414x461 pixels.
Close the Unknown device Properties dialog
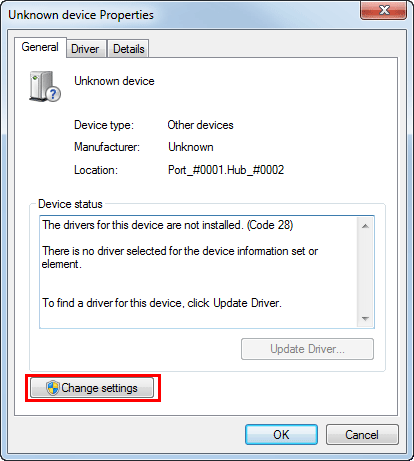coord(383,10)
